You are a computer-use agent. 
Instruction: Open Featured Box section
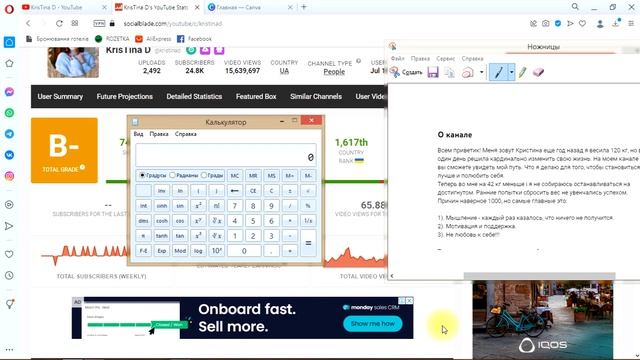(256, 96)
